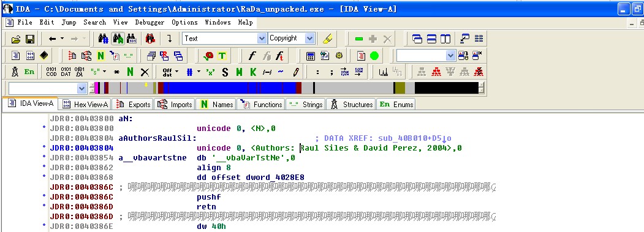Viewport: 644px width, 232px height.
Task: Switch to the Hex View-A tab
Action: [x=85, y=104]
